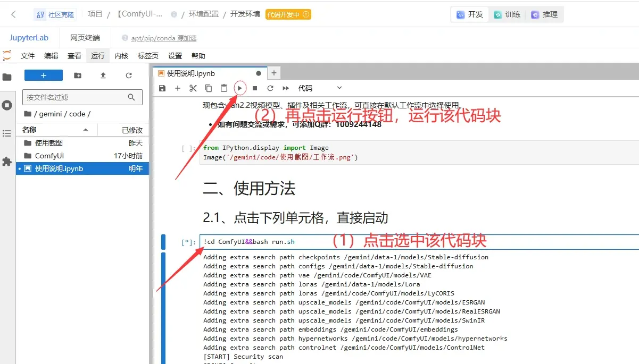
Task: Click the back arrow at top left
Action: click(x=14, y=14)
